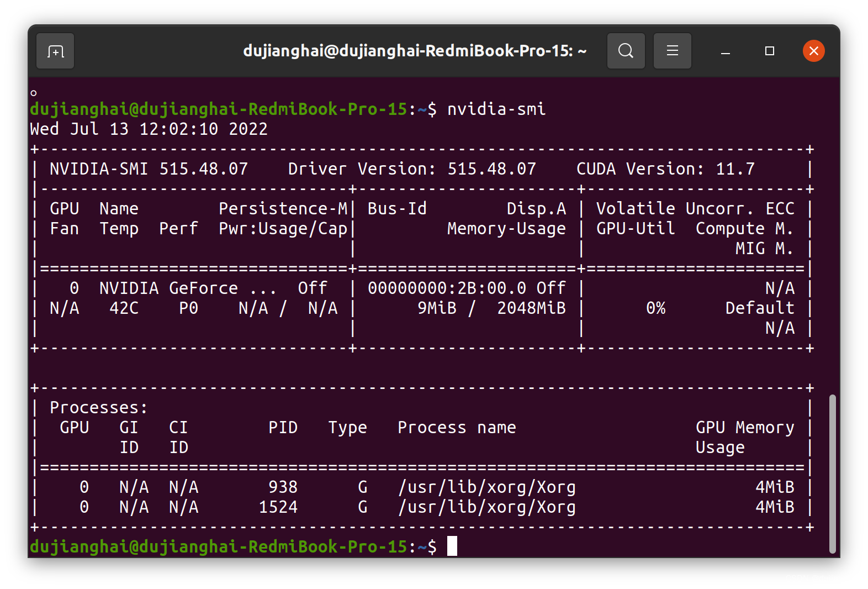Click '4MiB' in the PID 1524 row
868x589 pixels.
[775, 507]
